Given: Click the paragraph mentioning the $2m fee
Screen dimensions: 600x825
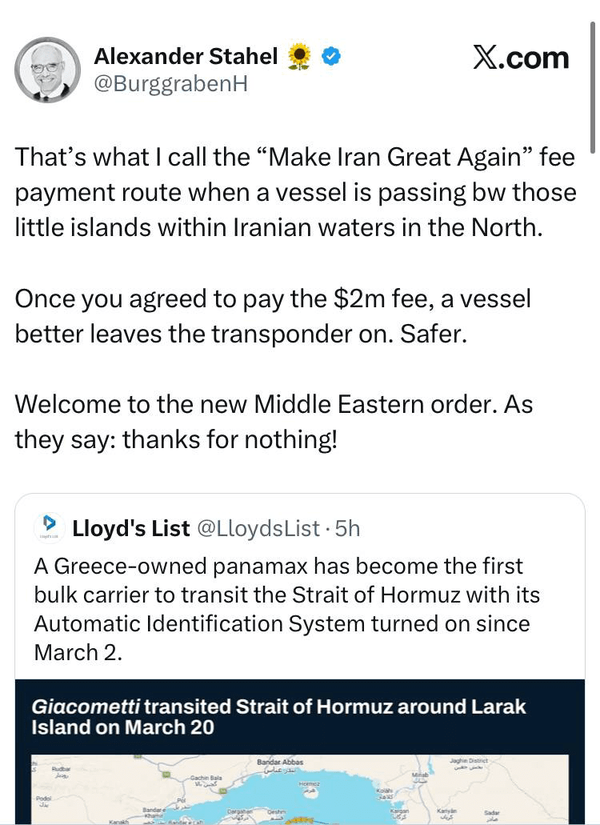Looking at the screenshot, I should coord(273,316).
